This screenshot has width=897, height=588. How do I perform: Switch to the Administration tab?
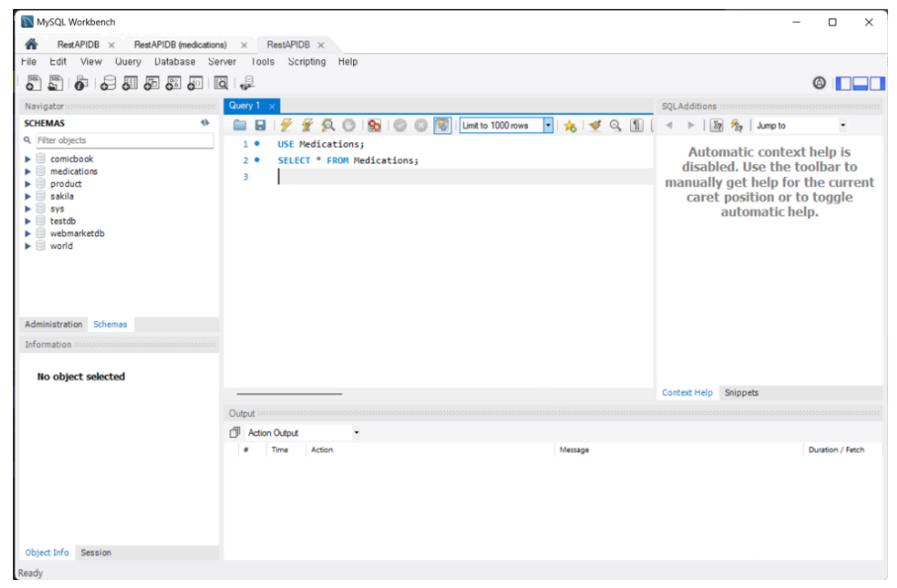click(53, 324)
